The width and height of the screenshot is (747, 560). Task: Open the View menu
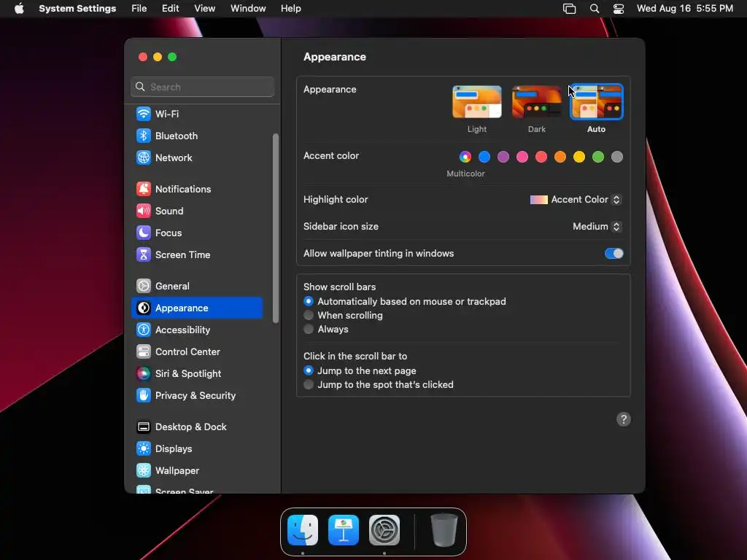coord(204,9)
